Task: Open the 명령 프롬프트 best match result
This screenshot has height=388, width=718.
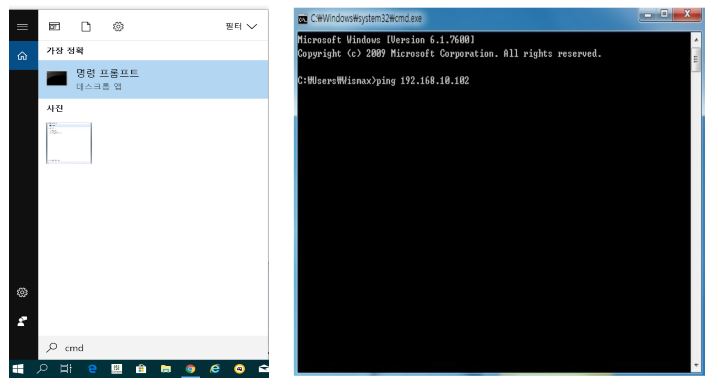Action: tap(153, 79)
